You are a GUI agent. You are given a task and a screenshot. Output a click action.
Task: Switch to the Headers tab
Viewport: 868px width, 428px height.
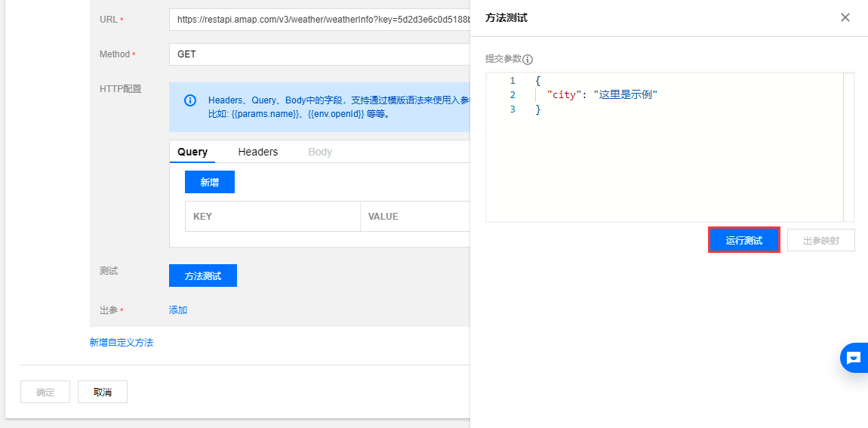pyautogui.click(x=258, y=152)
